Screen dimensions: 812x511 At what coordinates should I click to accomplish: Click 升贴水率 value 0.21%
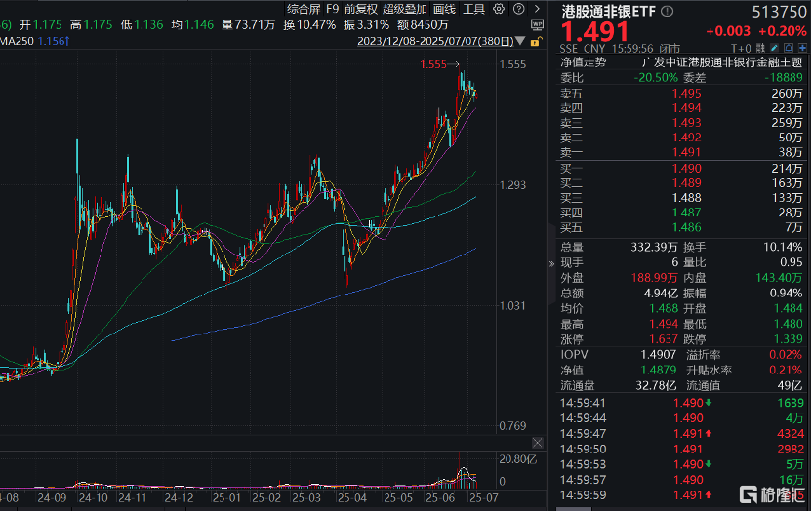785,371
